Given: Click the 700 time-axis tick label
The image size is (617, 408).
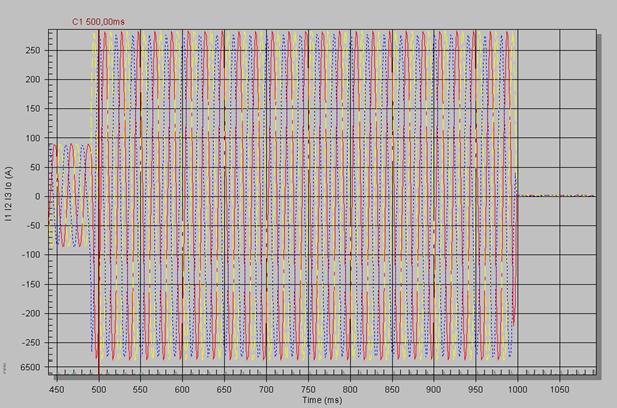Looking at the screenshot, I should [266, 390].
